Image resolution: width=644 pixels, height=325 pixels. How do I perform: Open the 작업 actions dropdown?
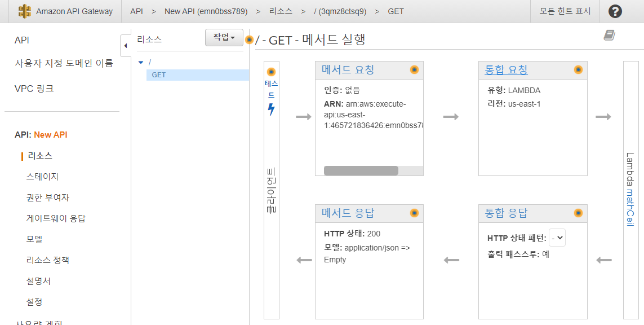[224, 37]
